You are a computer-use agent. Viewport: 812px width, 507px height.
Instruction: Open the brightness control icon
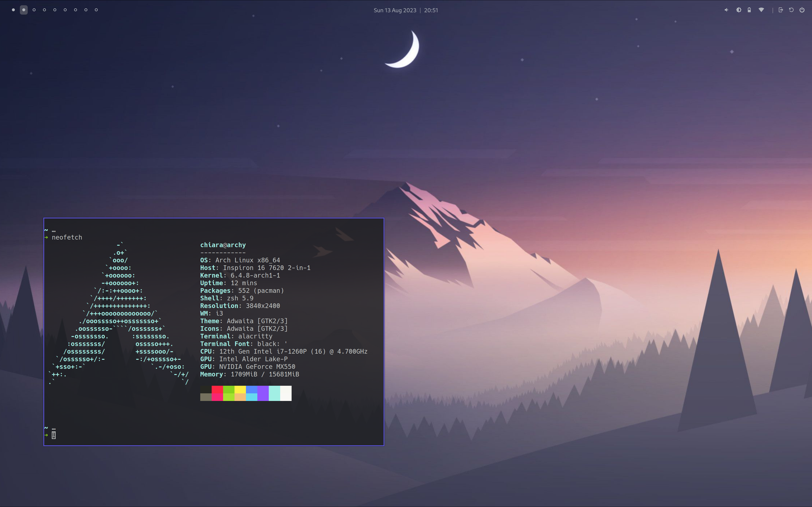pyautogui.click(x=738, y=10)
